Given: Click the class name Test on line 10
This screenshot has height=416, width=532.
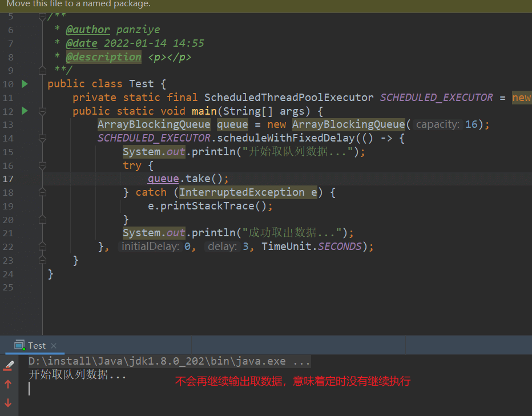Looking at the screenshot, I should pos(141,84).
